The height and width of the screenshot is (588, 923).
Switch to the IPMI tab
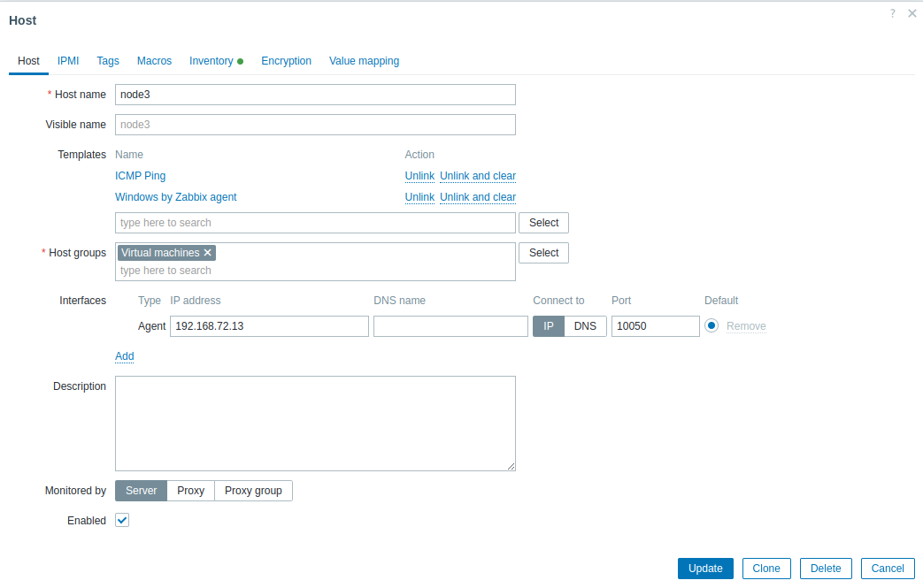click(68, 61)
